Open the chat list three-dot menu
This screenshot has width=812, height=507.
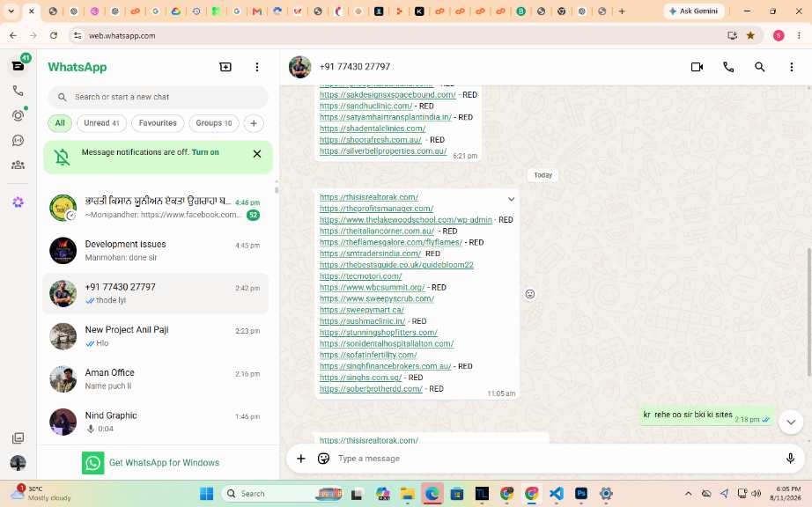tap(257, 67)
